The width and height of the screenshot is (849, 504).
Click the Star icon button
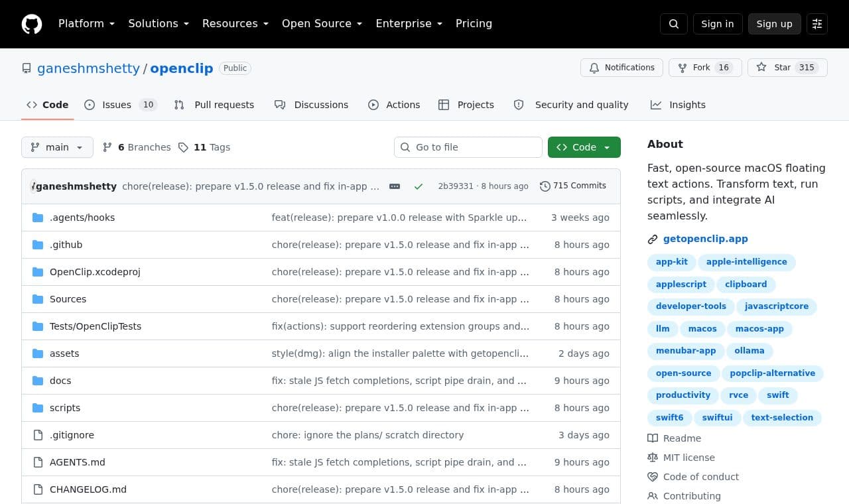787,68
